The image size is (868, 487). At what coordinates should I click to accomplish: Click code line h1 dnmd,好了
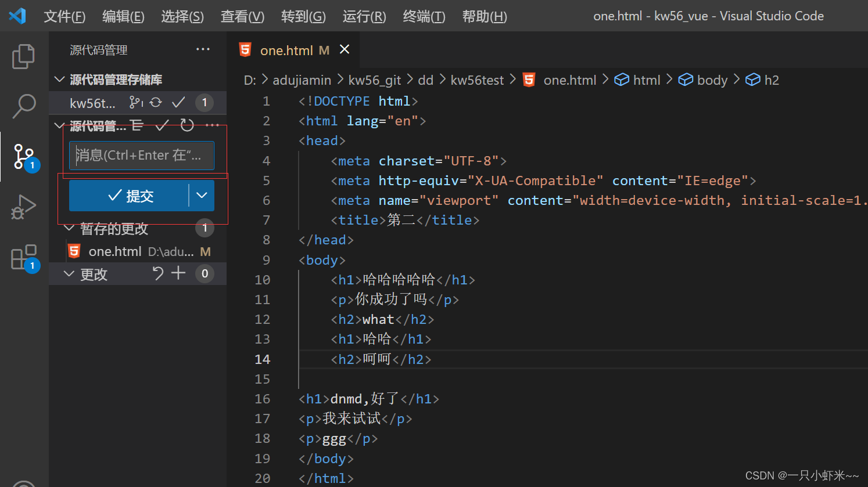(x=369, y=399)
